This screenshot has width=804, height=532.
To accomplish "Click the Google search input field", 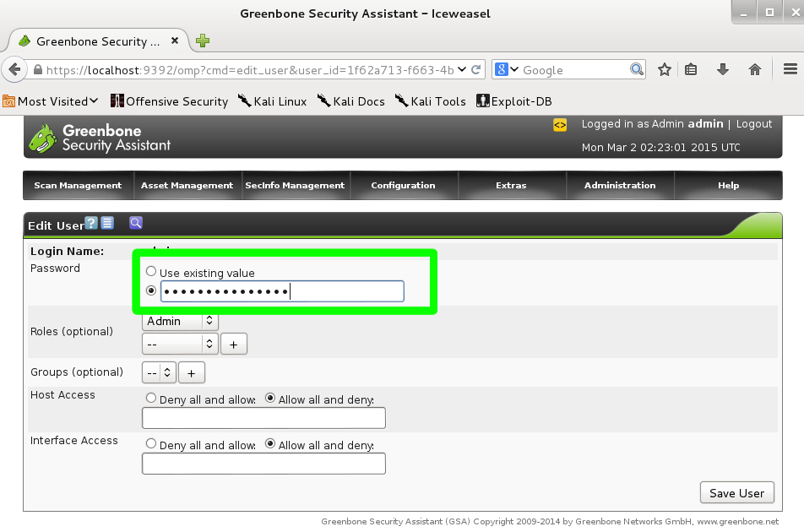I will pyautogui.click(x=574, y=70).
